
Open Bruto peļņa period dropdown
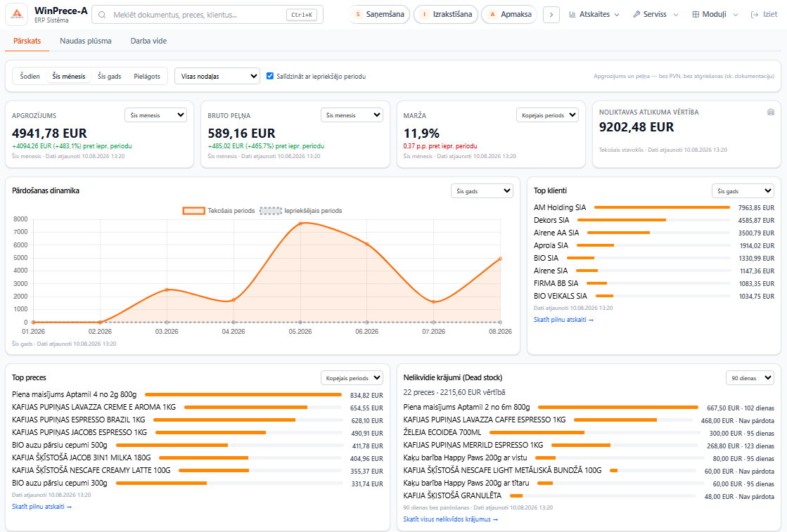(352, 115)
